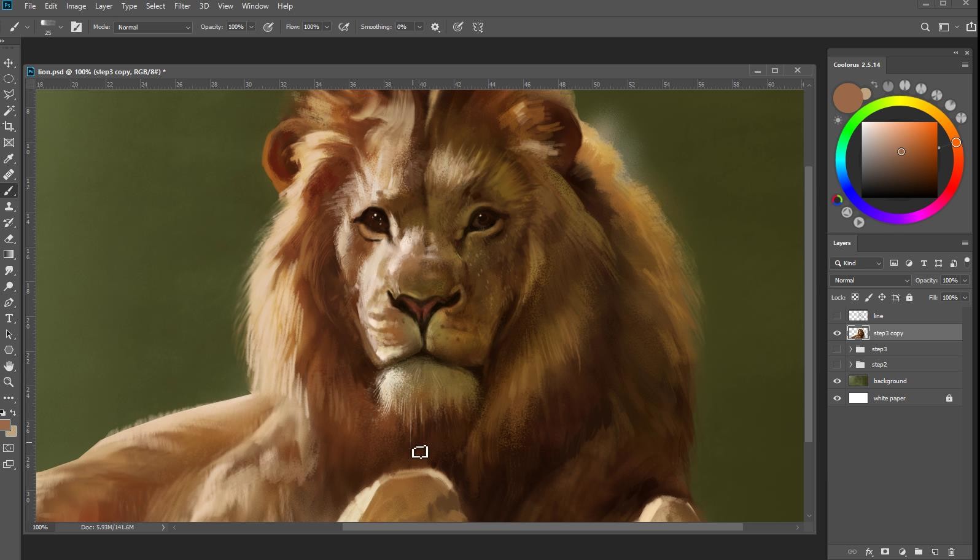Screen dimensions: 980x560
Task: Delete the selected layer via trash
Action: click(951, 552)
